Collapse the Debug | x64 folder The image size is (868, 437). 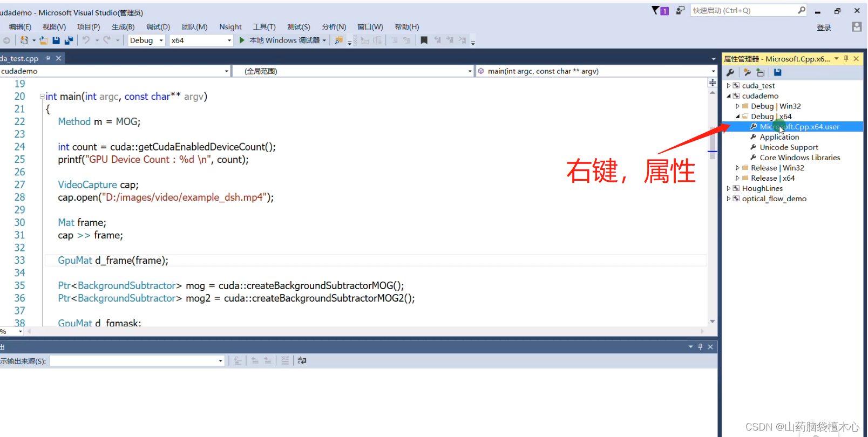(737, 117)
